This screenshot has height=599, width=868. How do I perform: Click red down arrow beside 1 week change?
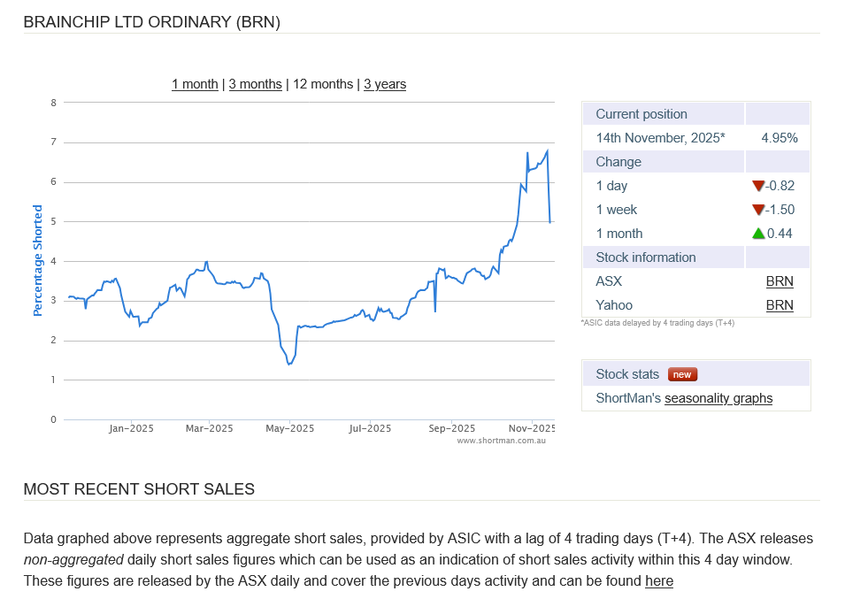coord(757,210)
